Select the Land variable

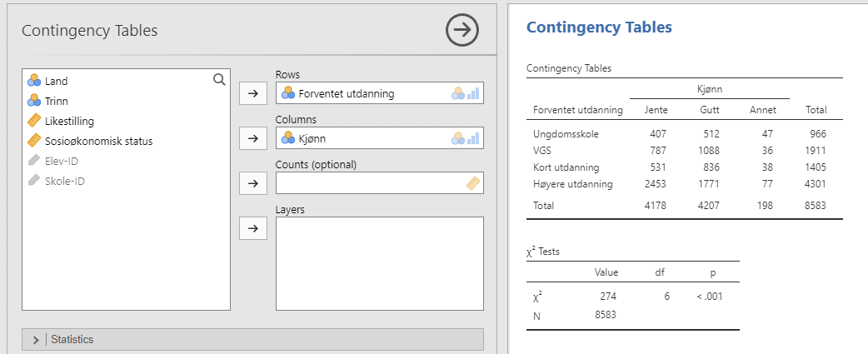point(56,82)
